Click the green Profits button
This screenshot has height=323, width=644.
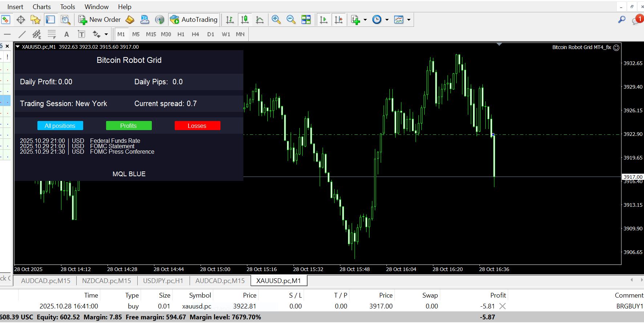pos(129,126)
